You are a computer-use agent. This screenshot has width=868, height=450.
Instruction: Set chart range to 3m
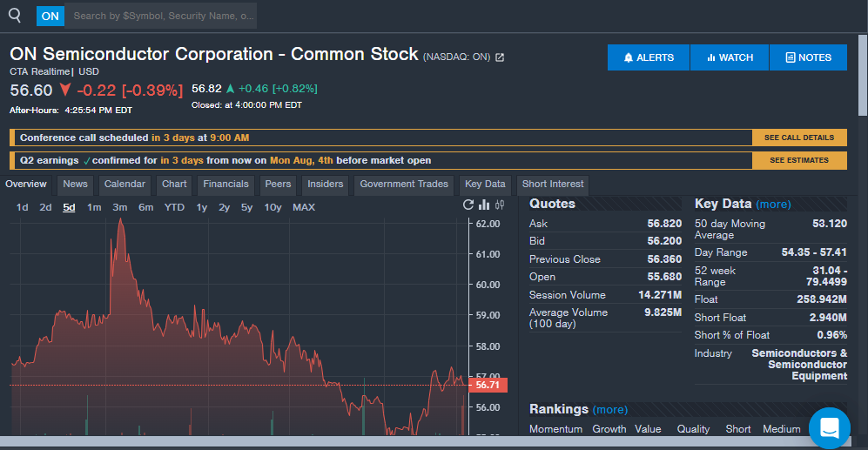(119, 207)
